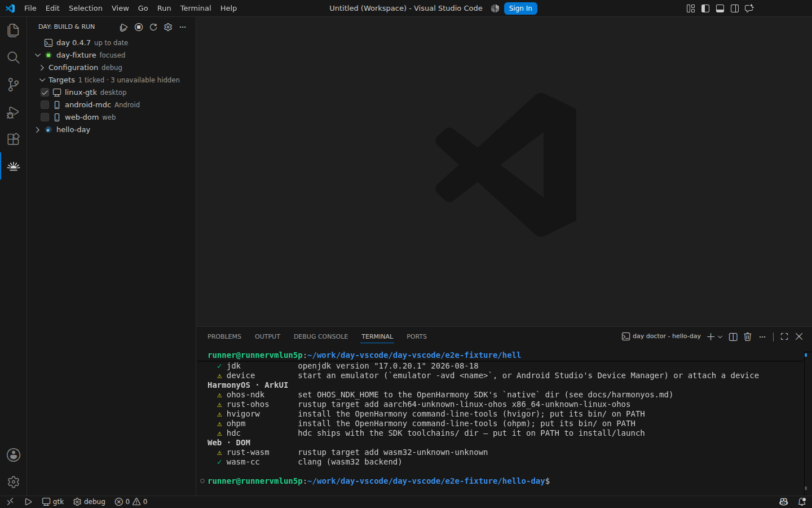The height and width of the screenshot is (508, 812).
Task: Switch to the Output tab
Action: [x=267, y=336]
